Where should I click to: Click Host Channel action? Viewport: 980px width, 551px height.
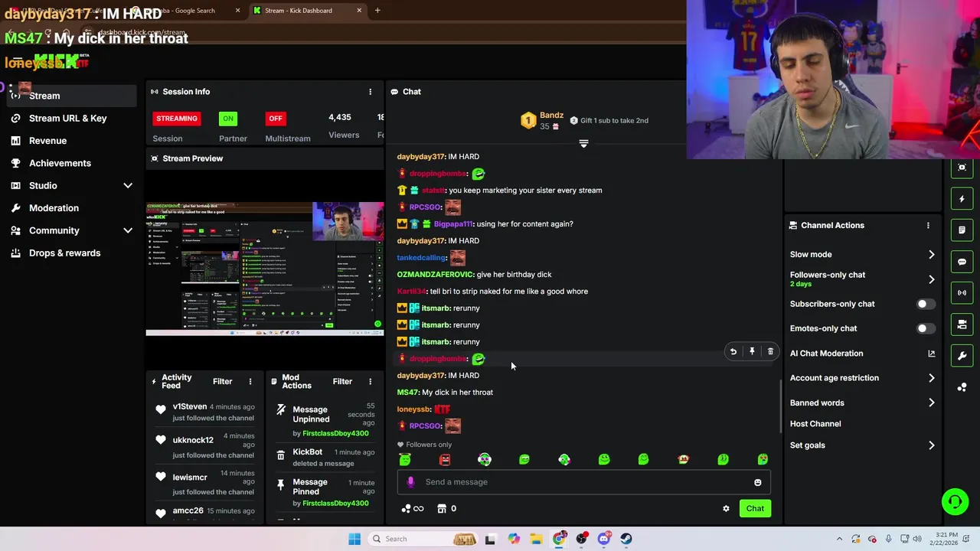click(x=815, y=424)
